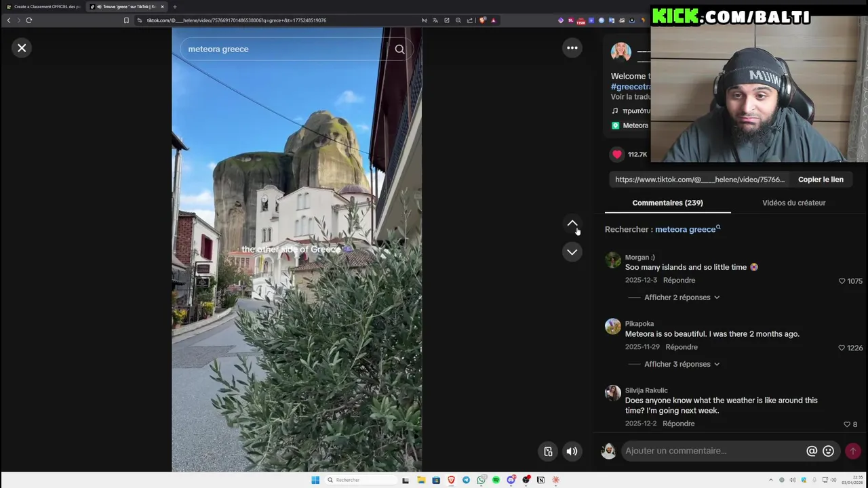Reply to Silvija Rakulic's comment via Répondre
The image size is (868, 488).
pos(679,424)
